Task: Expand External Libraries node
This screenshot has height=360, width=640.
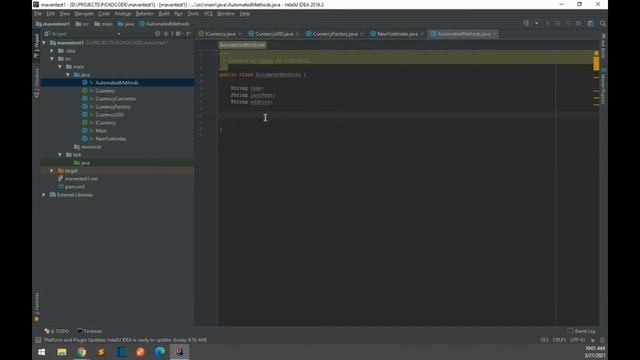Action: coord(44,195)
